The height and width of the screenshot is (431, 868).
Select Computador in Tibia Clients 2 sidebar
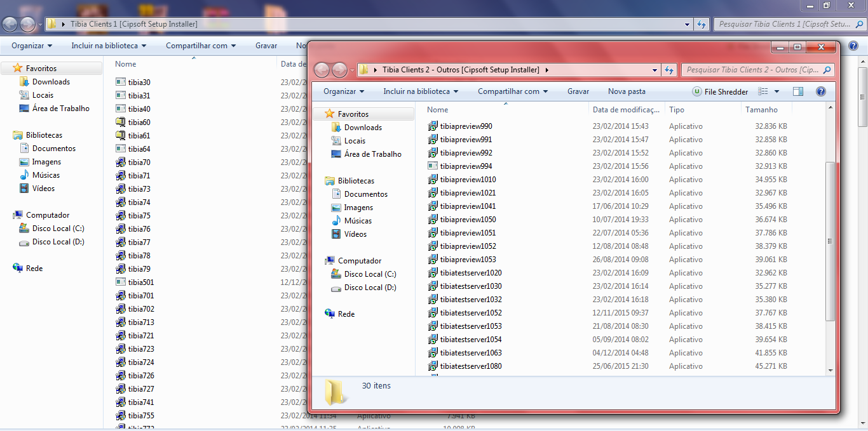[x=360, y=261]
